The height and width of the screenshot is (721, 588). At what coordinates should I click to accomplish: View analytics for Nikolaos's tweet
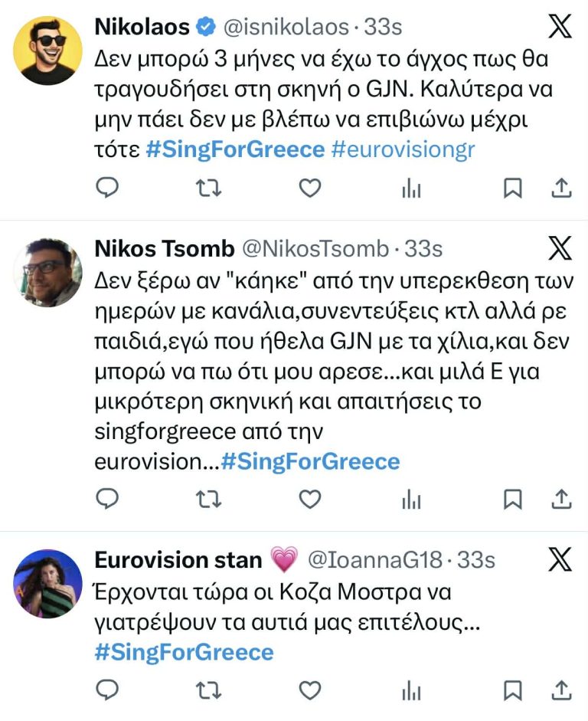coord(411,188)
